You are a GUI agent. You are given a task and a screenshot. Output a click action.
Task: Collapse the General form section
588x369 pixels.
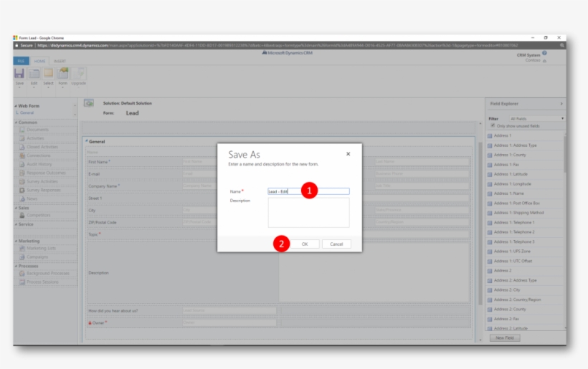pos(87,141)
